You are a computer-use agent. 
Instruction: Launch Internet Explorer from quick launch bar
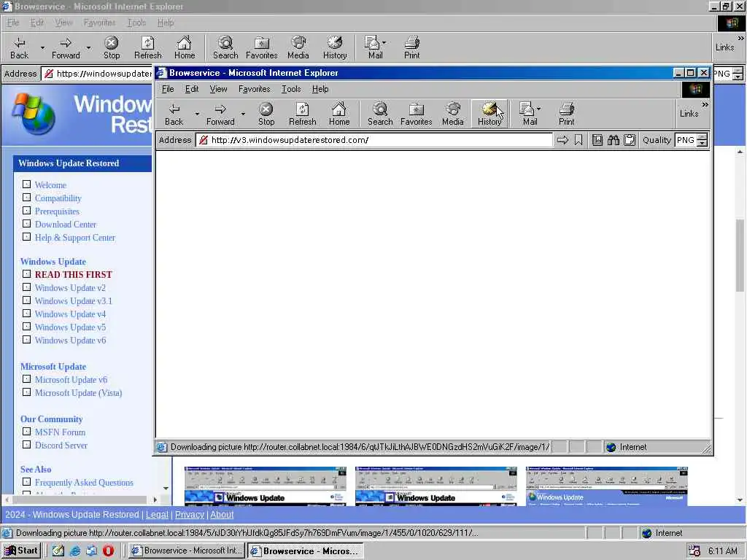75,551
